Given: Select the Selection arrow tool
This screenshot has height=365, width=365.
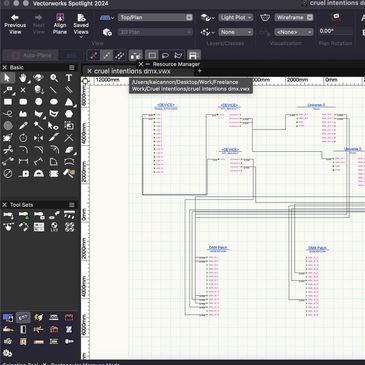Looking at the screenshot, I should click(x=7, y=78).
